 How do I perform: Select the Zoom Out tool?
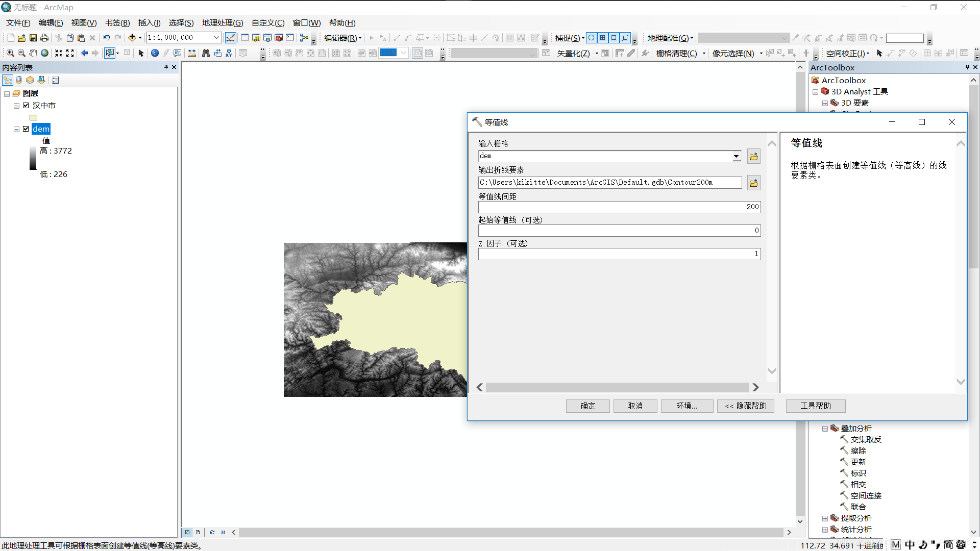(x=21, y=53)
